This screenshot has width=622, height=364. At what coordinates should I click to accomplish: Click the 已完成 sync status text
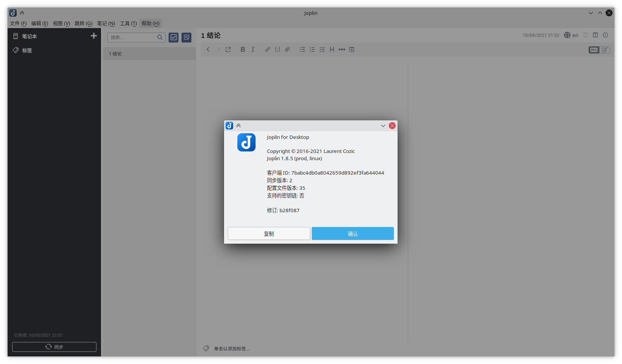click(x=38, y=335)
